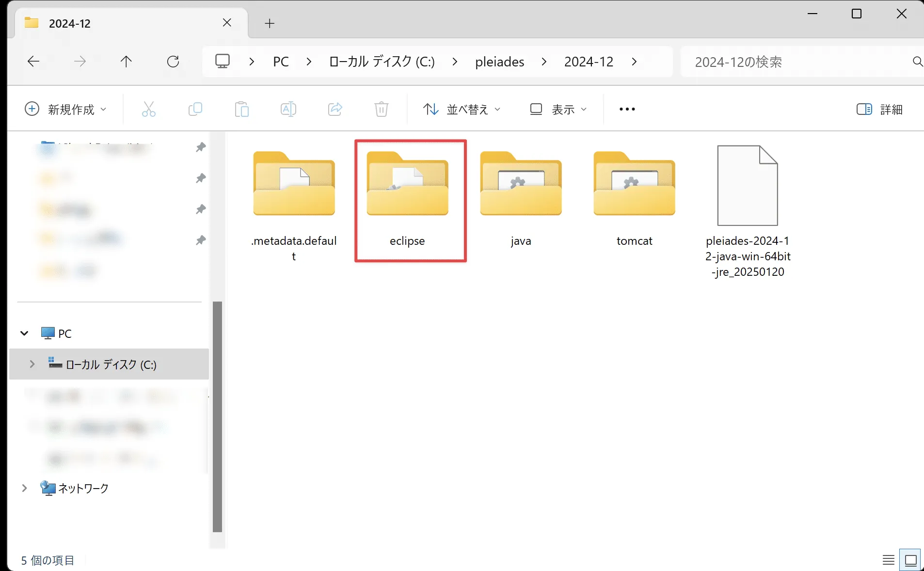
Task: Click pleiades in the address bar
Action: [x=500, y=62]
